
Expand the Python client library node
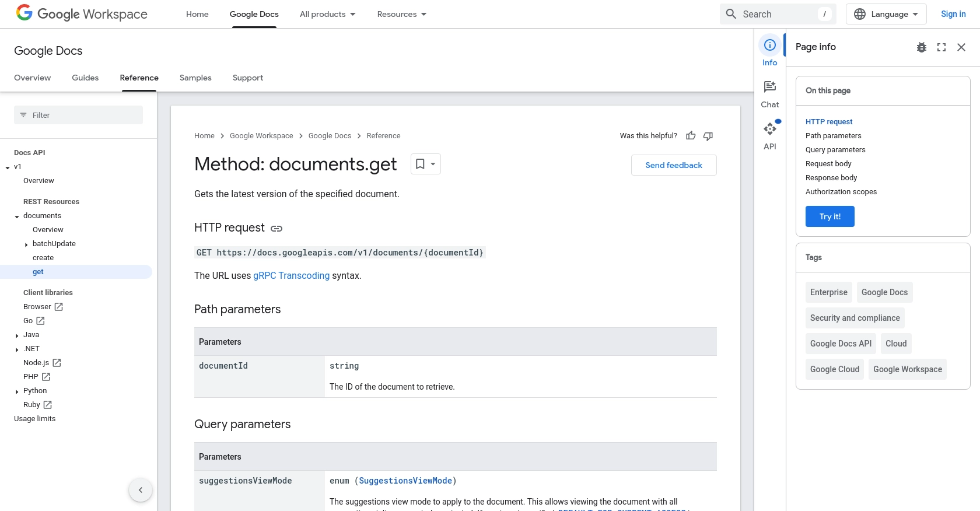pos(17,391)
